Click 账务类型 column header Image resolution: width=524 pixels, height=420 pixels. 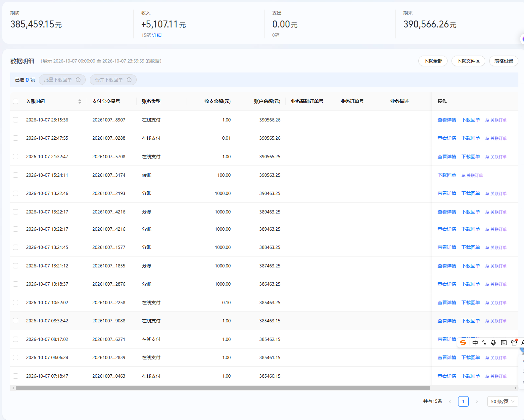[151, 101]
